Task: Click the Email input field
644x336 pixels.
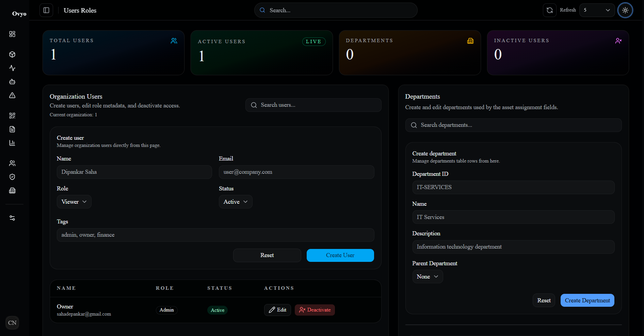Action: point(296,172)
